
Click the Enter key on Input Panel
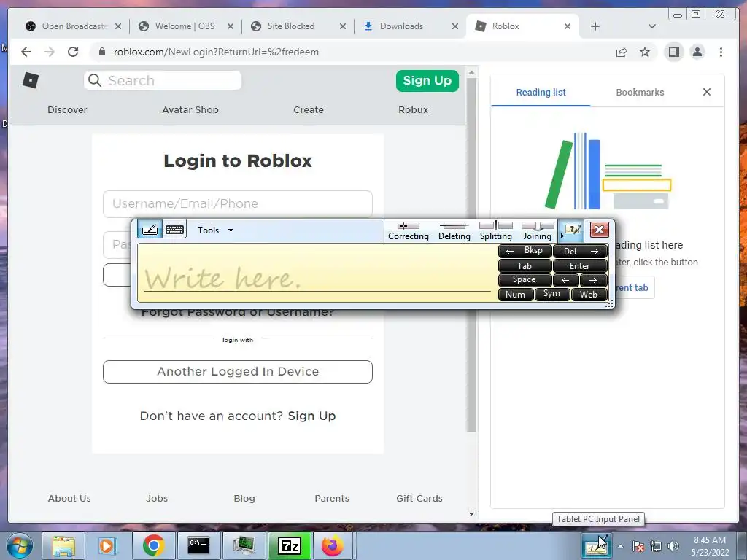tap(580, 265)
